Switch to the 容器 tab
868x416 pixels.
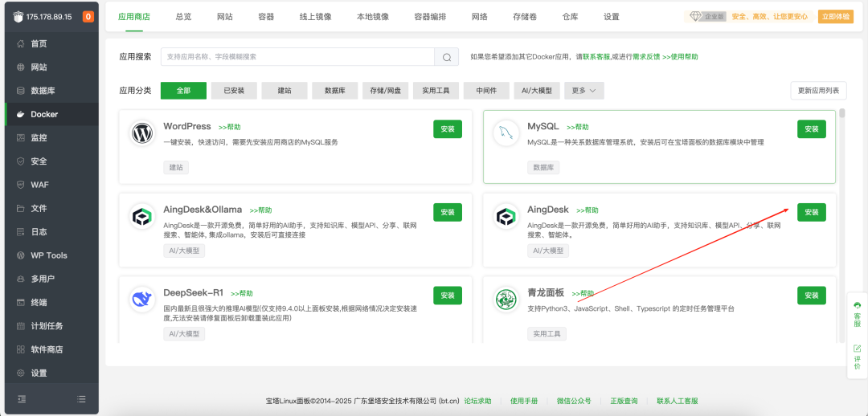coord(266,17)
